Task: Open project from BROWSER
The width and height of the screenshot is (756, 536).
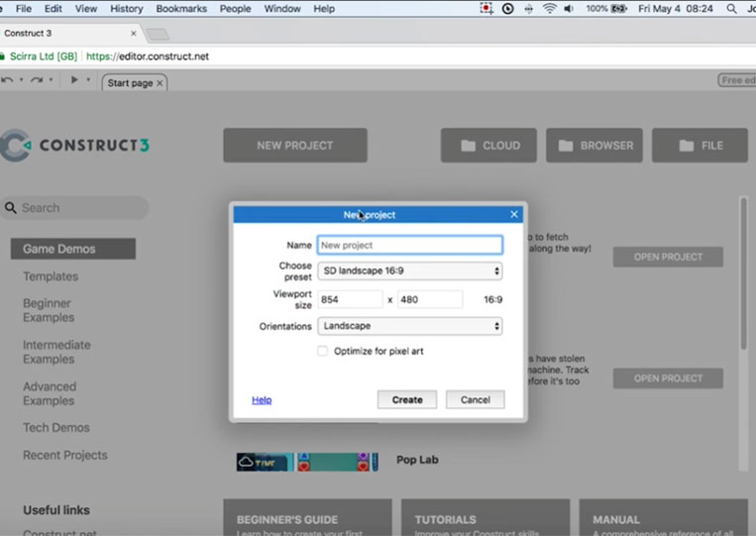Action: coord(594,145)
